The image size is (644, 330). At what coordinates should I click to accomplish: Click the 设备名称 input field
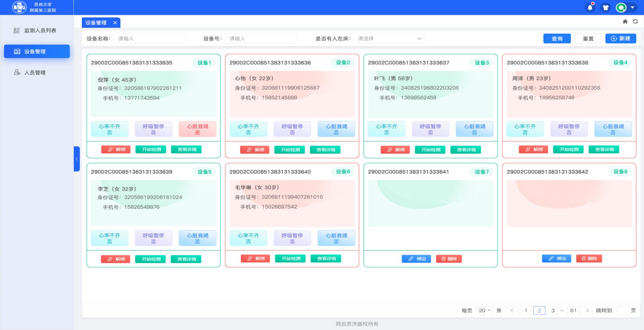click(x=150, y=39)
